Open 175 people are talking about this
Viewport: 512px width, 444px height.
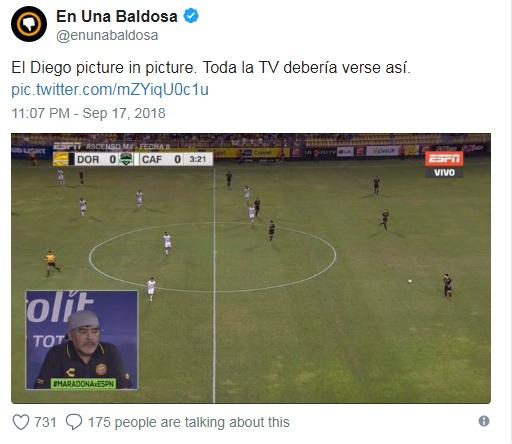click(189, 422)
